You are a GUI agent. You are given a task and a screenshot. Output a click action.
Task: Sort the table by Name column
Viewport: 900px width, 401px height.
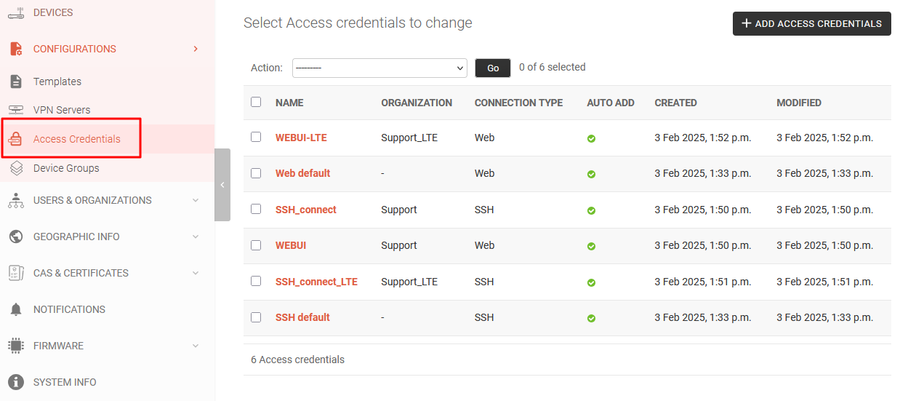tap(289, 103)
